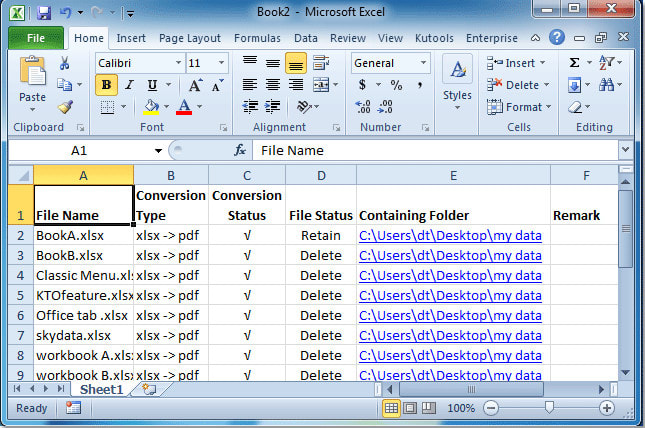
Task: Toggle Bottom Align button
Action: pos(295,63)
